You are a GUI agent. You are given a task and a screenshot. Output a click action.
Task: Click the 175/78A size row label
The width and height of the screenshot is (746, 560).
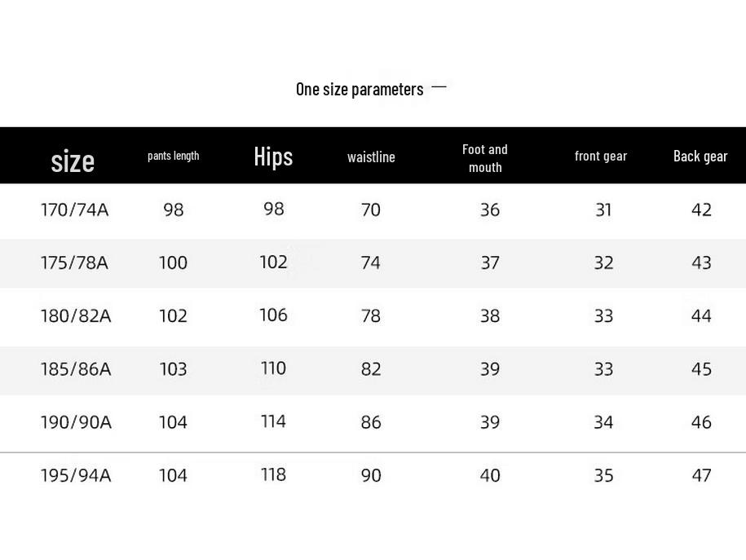click(74, 262)
